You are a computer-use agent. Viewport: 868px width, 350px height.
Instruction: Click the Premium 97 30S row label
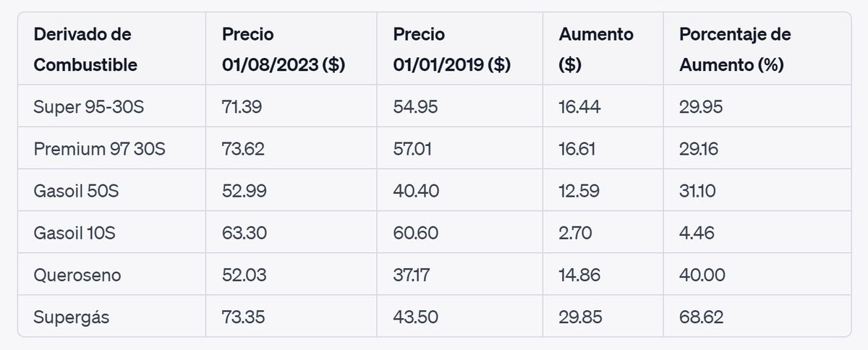(x=100, y=149)
